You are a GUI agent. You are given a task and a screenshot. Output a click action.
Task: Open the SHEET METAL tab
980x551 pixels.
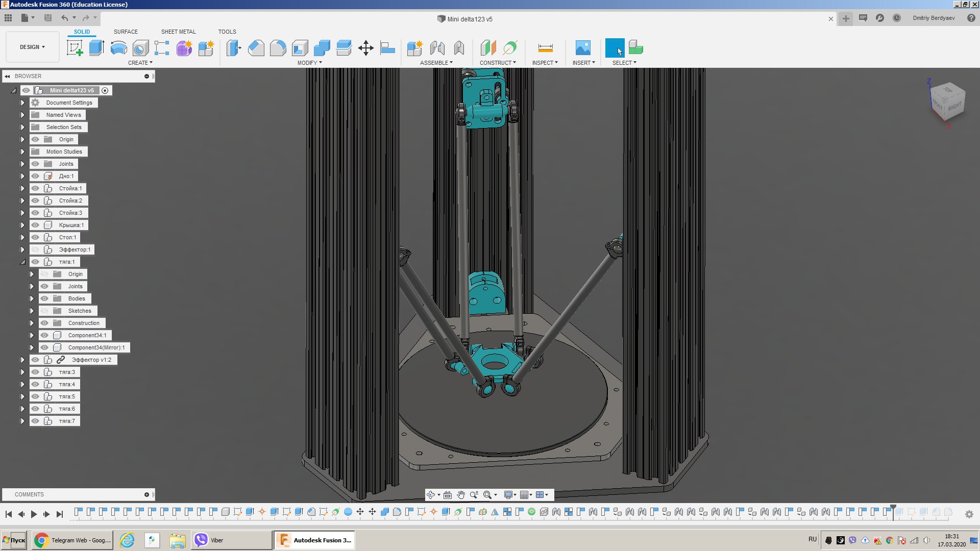click(178, 32)
